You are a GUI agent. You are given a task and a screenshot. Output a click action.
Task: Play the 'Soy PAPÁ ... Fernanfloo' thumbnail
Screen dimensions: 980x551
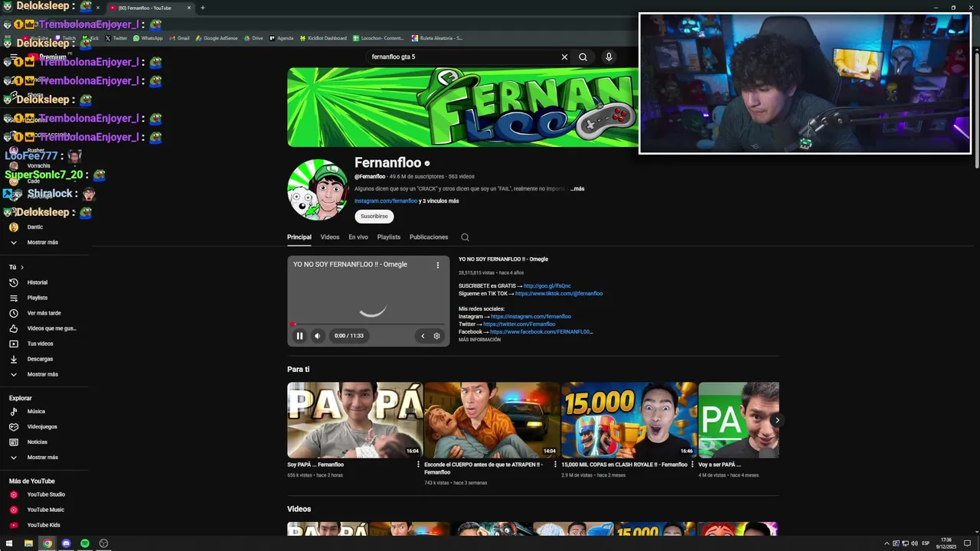pos(354,420)
